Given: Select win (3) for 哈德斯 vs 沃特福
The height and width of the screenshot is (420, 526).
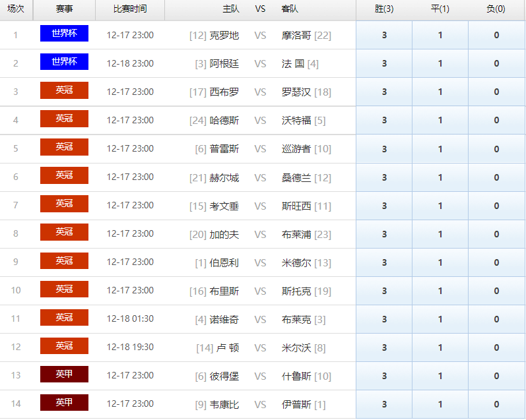Looking at the screenshot, I should [384, 121].
